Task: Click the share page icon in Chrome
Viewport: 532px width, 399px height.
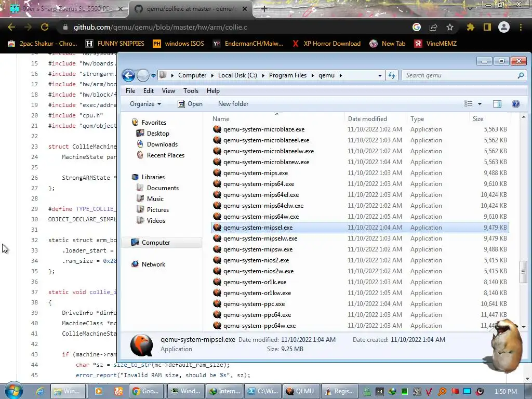Action: pyautogui.click(x=433, y=27)
